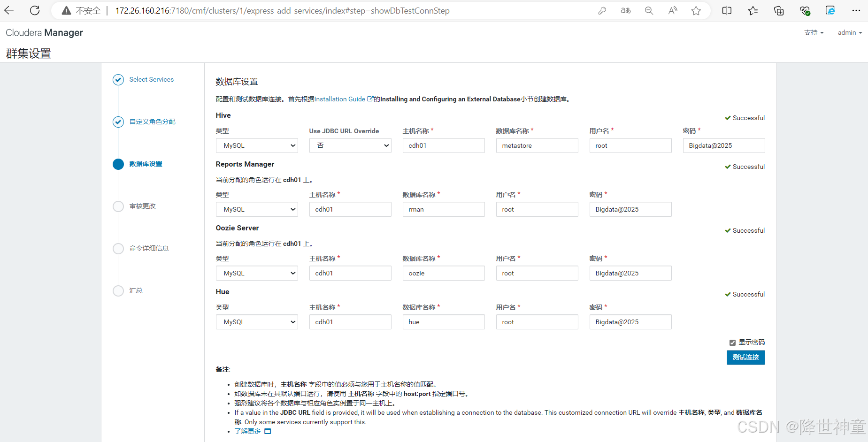Click the translate page icon
The image size is (868, 442).
click(x=625, y=10)
